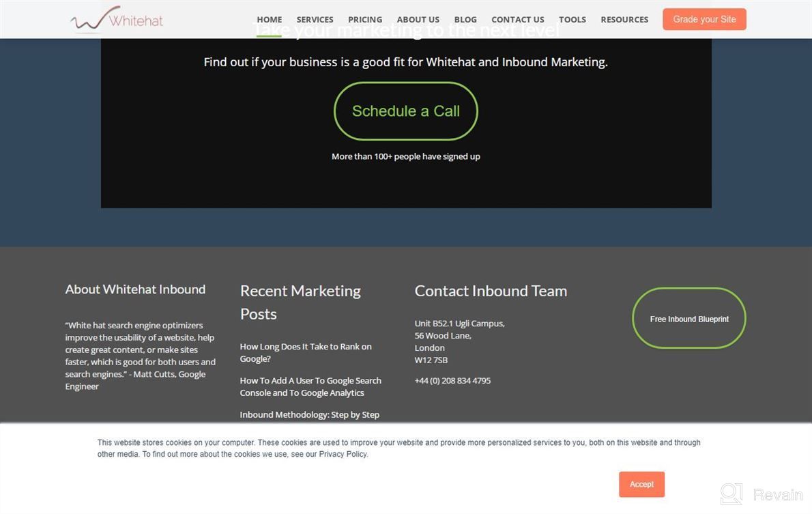The width and height of the screenshot is (812, 514).
Task: Open 'How Long Does It Take to Rank on Google?' post
Action: (x=306, y=352)
